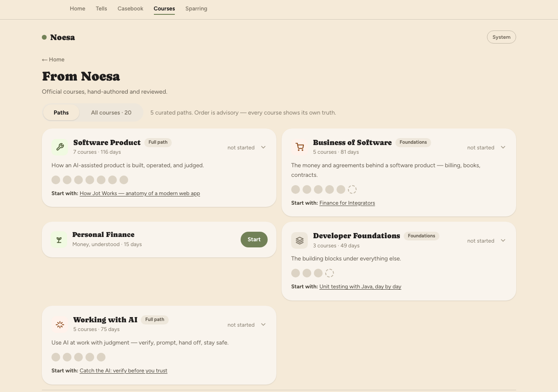This screenshot has width=558, height=392.
Task: Click first course dot in Software Product
Action: click(x=56, y=180)
